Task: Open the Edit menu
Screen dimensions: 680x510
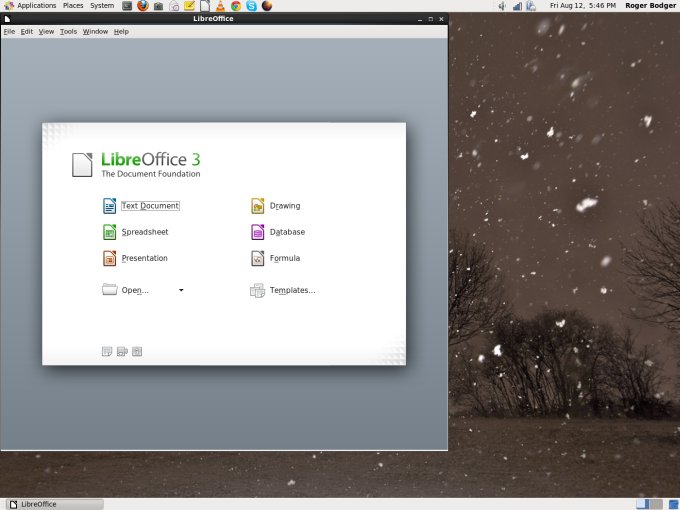Action: [27, 32]
